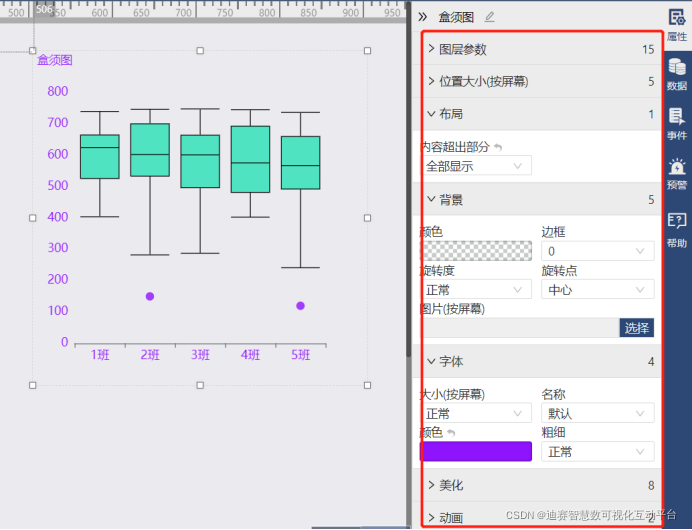The image size is (692, 530).
Task: Open the 粗细 font weight dropdown
Action: coord(598,451)
